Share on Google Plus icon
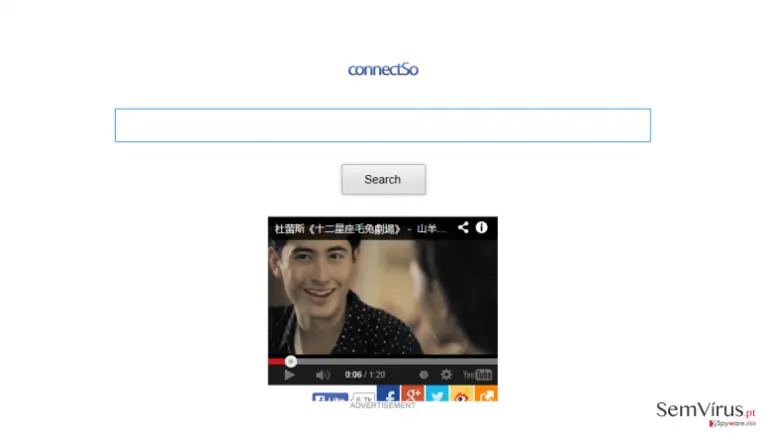The image size is (768, 435). 413,393
